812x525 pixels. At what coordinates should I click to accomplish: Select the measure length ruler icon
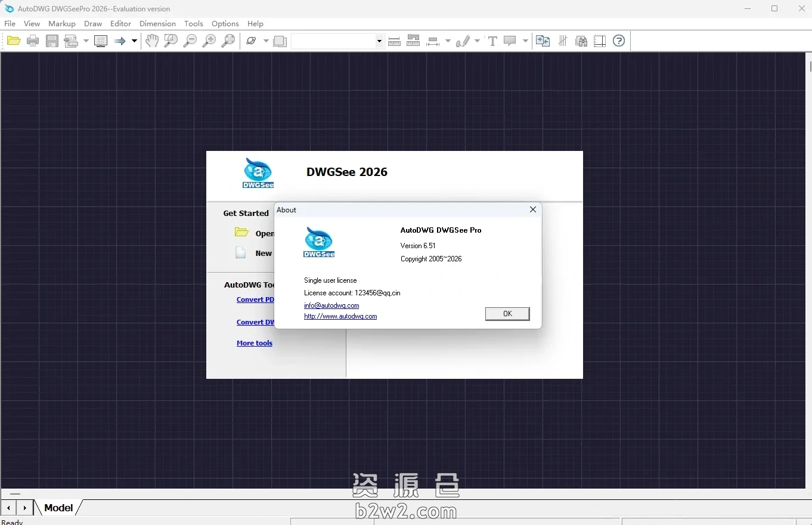pos(394,41)
